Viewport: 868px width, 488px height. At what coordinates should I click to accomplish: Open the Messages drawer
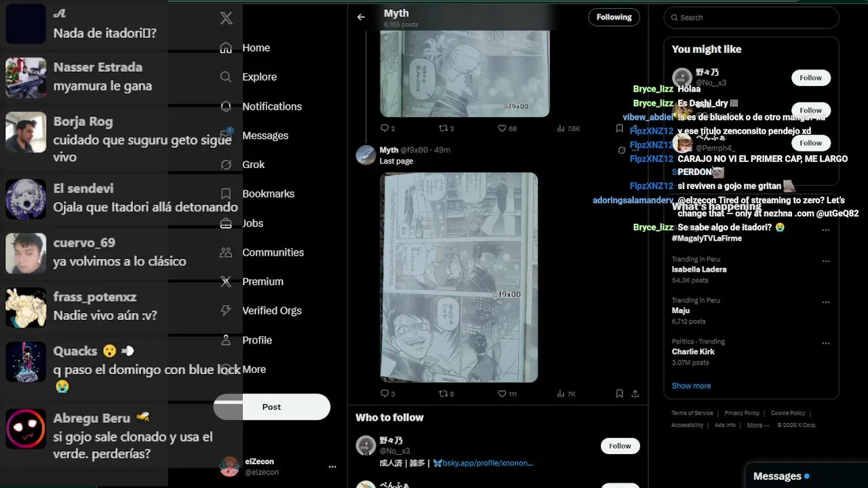(806, 476)
